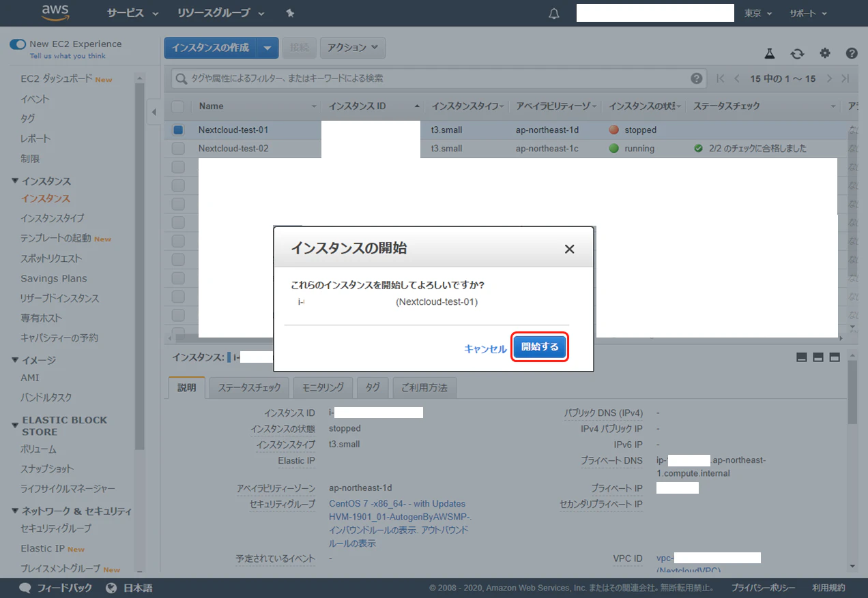The width and height of the screenshot is (868, 598).
Task: Switch to the ステータスチェック tab
Action: coord(249,387)
